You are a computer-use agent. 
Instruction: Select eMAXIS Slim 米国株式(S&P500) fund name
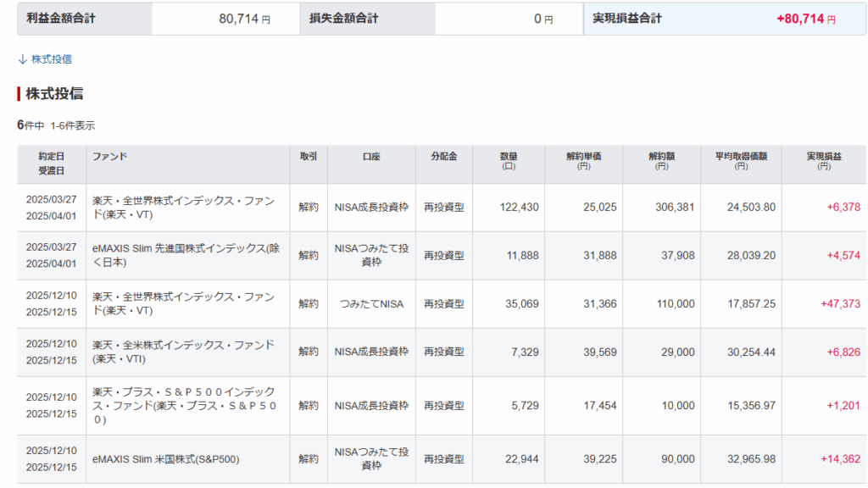point(165,459)
